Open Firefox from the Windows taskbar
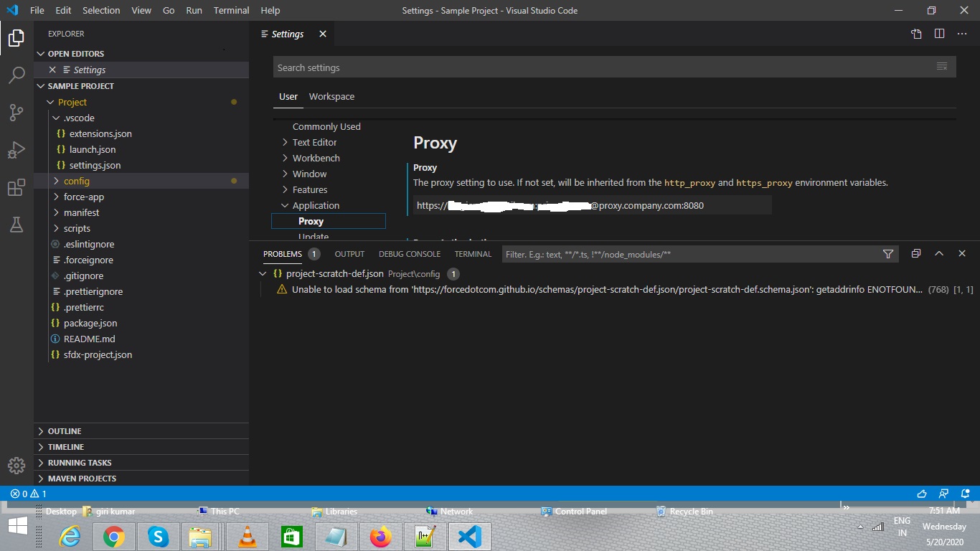This screenshot has width=980, height=551. tap(381, 537)
